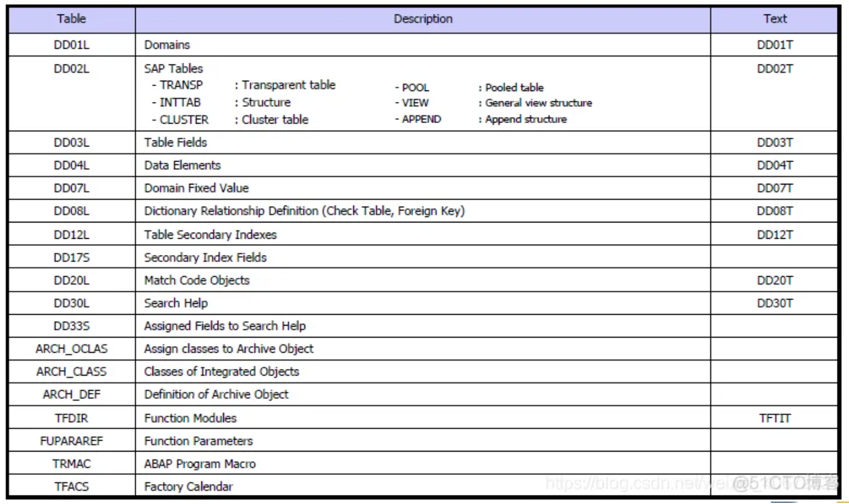This screenshot has height=504, width=849.
Task: Select the DD02T text table cell
Action: click(774, 69)
